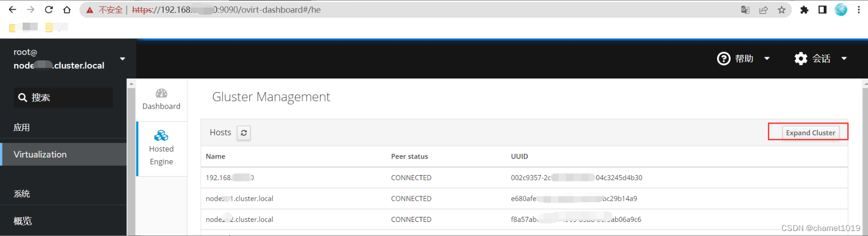Click the UUID starting with e680afe
The image size is (868, 236).
coord(574,199)
